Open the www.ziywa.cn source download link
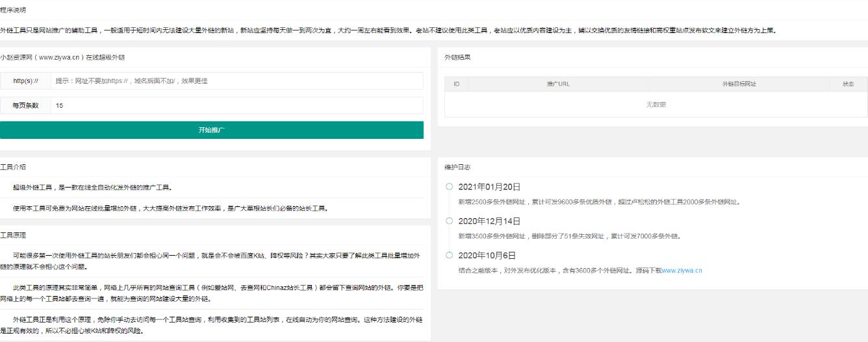Screen dimensions: 868x342 [682, 270]
